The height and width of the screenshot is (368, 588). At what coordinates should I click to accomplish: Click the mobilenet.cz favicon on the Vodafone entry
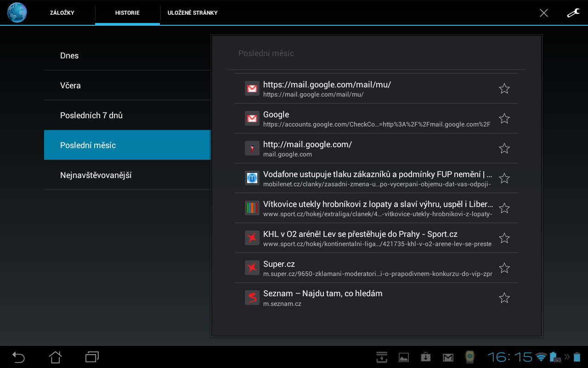coord(252,178)
